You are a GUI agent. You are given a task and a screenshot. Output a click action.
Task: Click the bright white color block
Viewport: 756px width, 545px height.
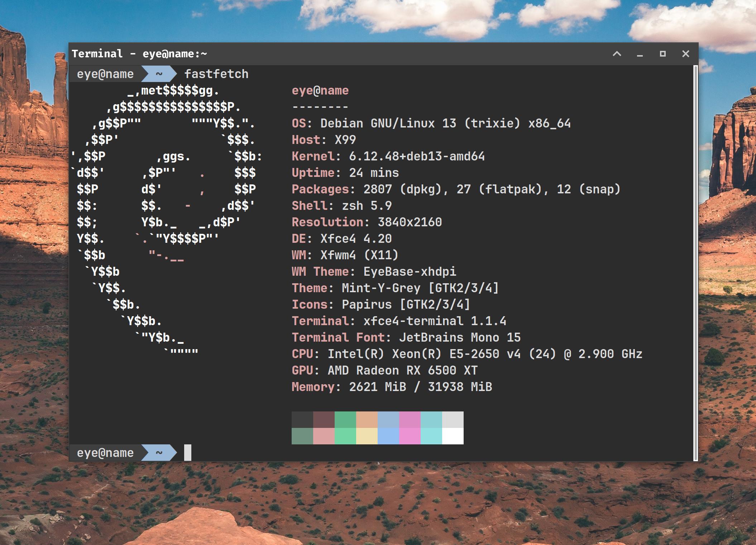453,436
